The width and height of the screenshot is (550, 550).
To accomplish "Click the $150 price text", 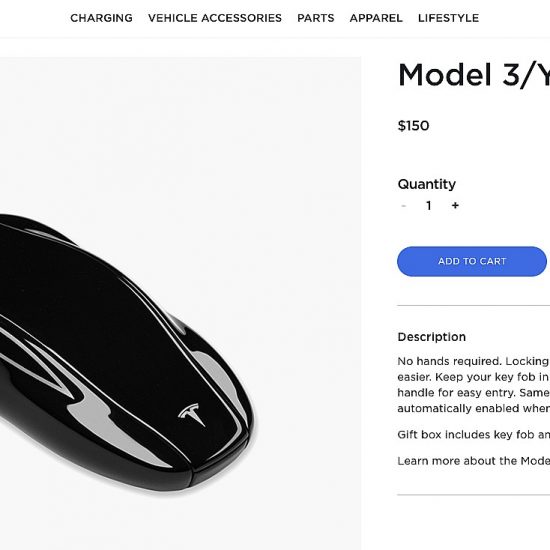I will pos(413,126).
